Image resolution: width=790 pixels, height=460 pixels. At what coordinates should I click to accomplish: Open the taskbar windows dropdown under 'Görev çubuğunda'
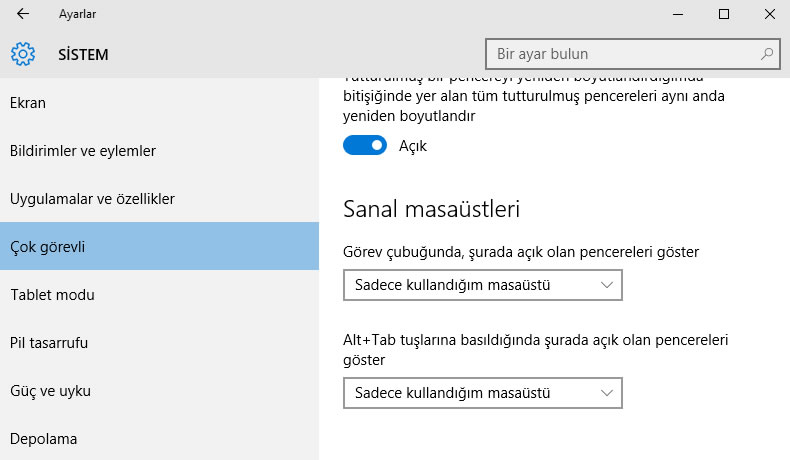[x=483, y=285]
